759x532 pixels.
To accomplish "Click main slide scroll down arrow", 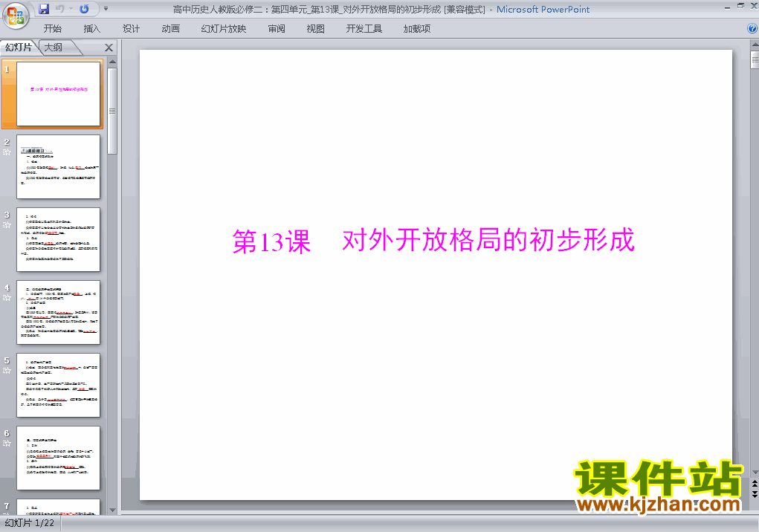I will click(755, 472).
